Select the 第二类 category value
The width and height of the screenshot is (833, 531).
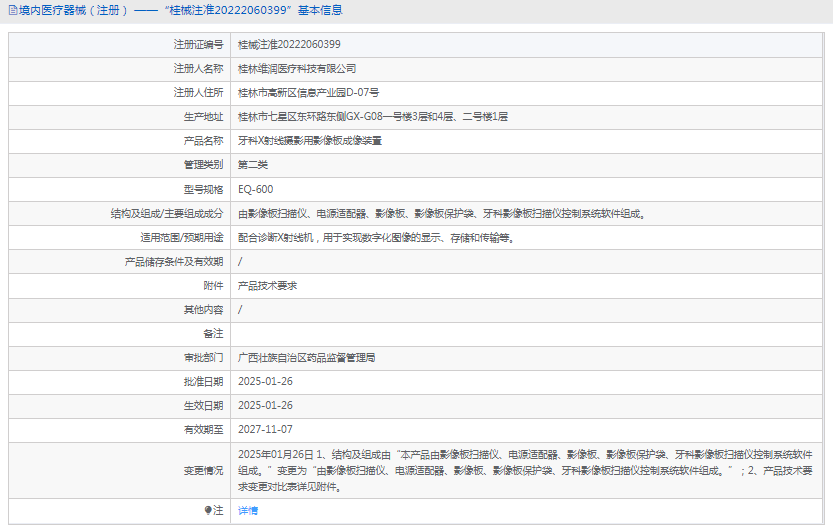pos(253,165)
